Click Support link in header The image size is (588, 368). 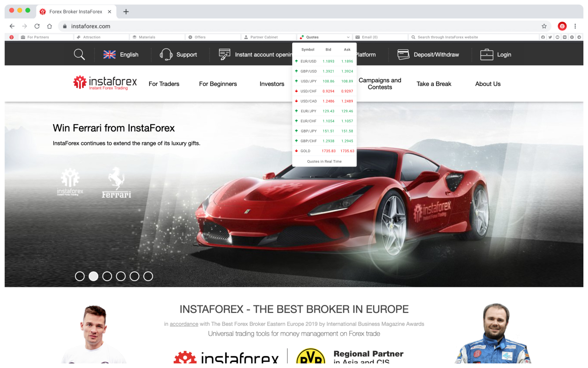pos(187,55)
